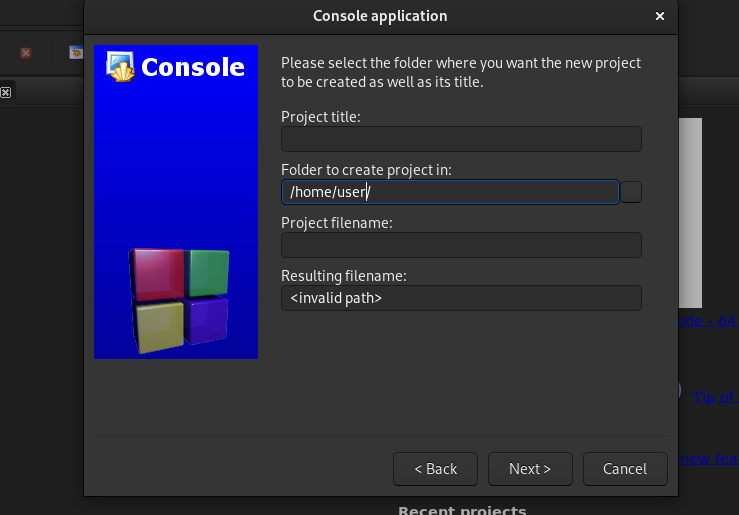Click the Resulting filename field showing invalid path
Image resolution: width=739 pixels, height=515 pixels.
pyautogui.click(x=461, y=298)
